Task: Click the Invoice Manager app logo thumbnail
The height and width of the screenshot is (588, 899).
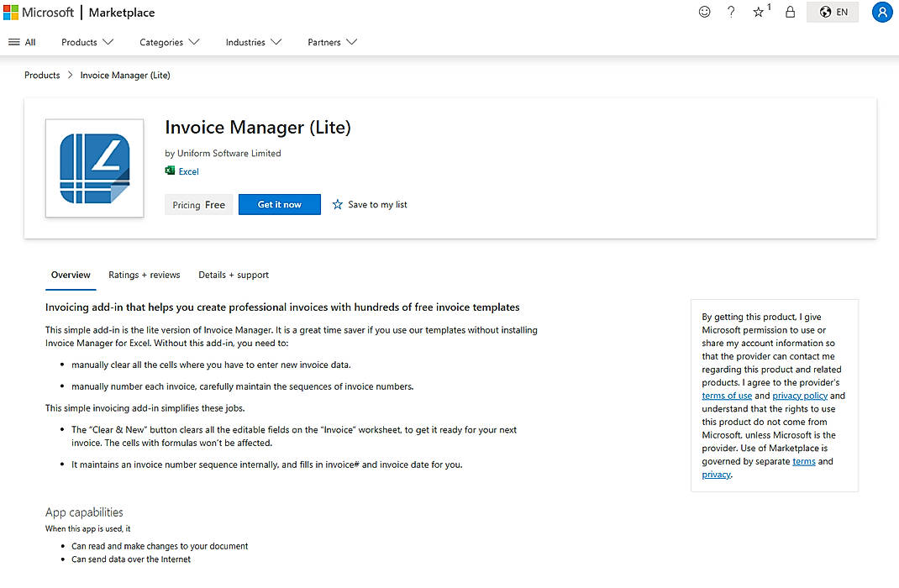Action: 95,168
